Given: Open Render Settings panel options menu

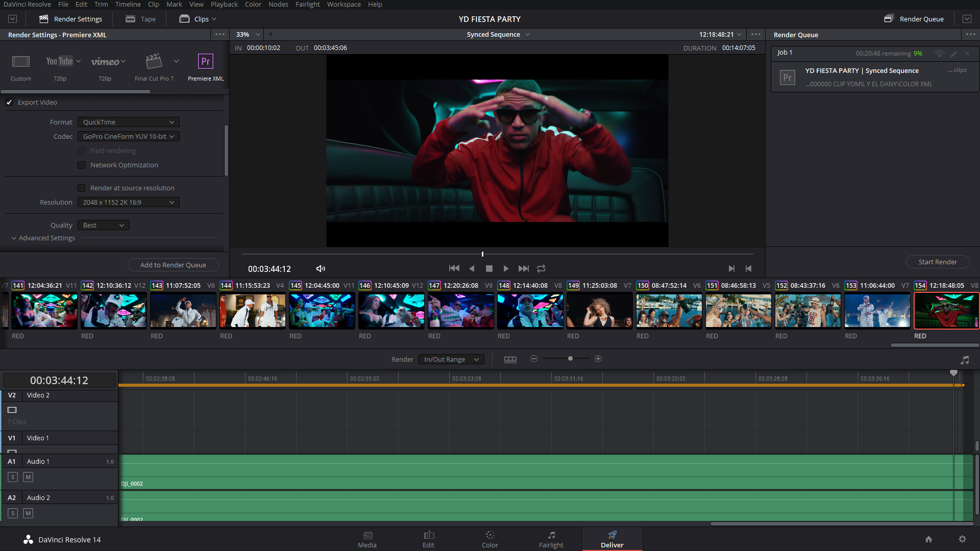Looking at the screenshot, I should pyautogui.click(x=220, y=35).
